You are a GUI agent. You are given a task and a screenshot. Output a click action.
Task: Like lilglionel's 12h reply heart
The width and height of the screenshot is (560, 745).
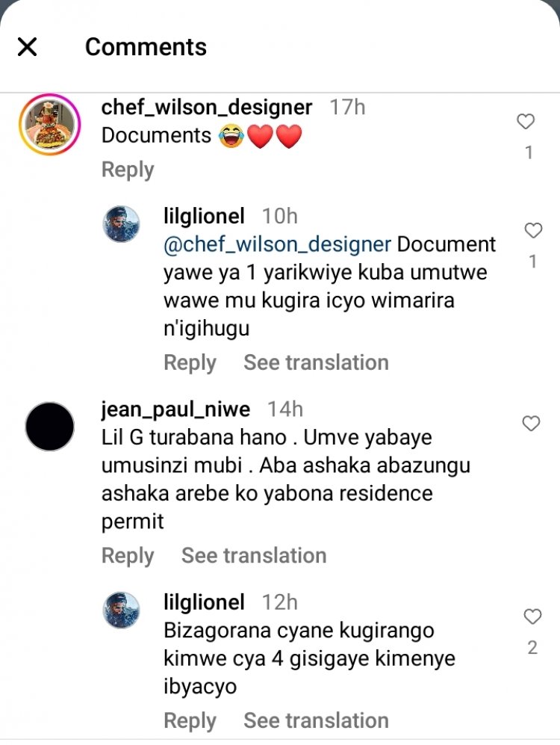coord(532,616)
